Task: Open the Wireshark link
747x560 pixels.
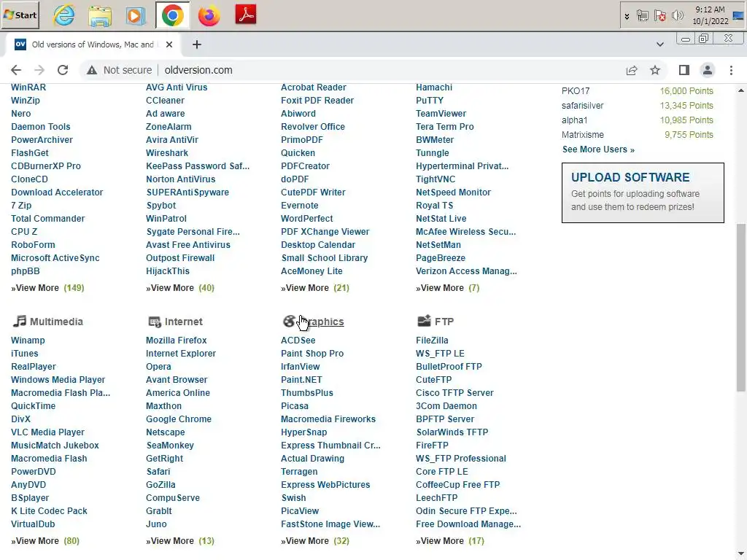Action: pyautogui.click(x=167, y=153)
